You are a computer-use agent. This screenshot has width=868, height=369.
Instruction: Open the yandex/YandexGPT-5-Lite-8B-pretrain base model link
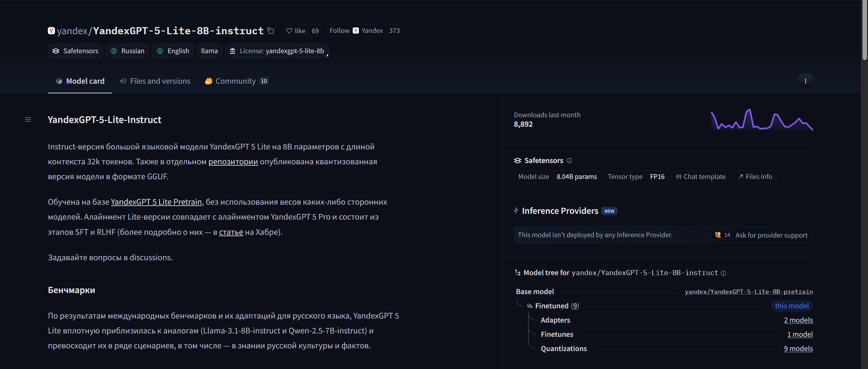749,292
